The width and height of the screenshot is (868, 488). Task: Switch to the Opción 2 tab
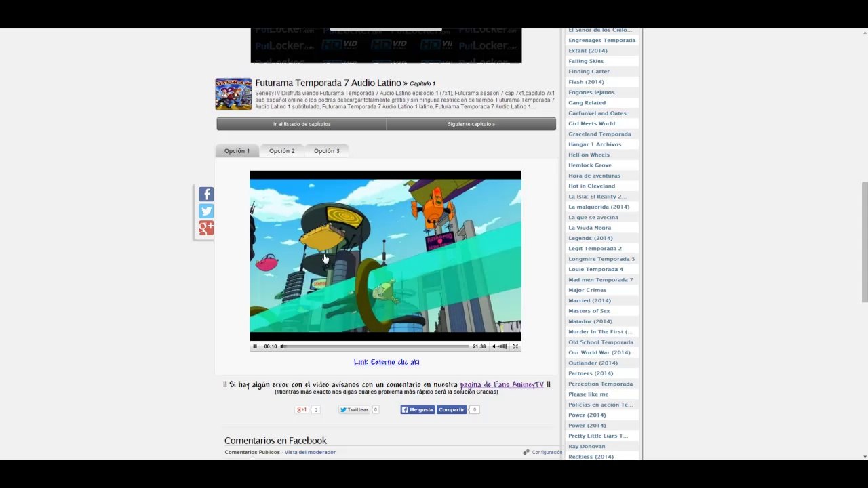[x=281, y=151]
